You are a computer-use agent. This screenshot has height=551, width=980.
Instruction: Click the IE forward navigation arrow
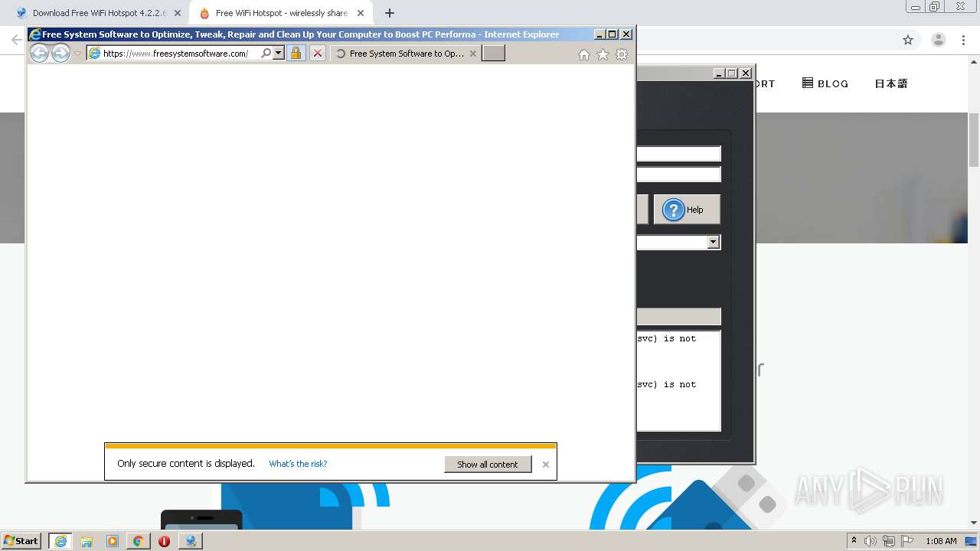point(60,53)
